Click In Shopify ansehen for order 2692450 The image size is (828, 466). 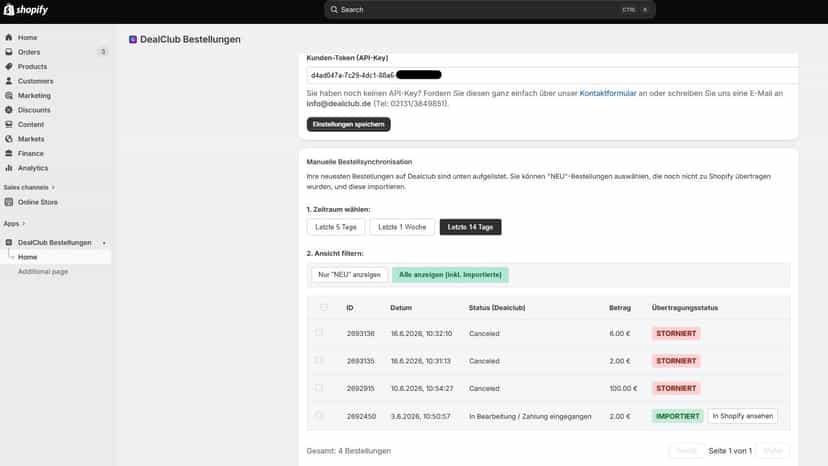pos(742,416)
